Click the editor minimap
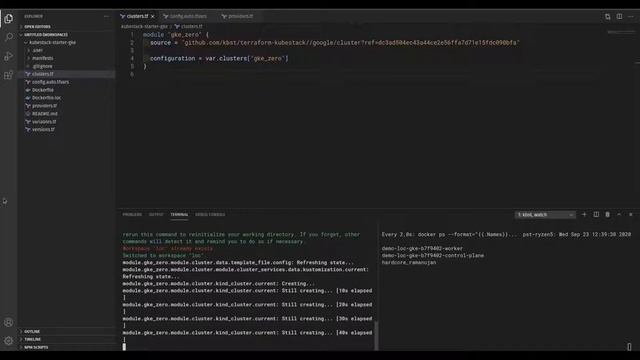Viewport: 640px width, 360px height. pos(621,33)
